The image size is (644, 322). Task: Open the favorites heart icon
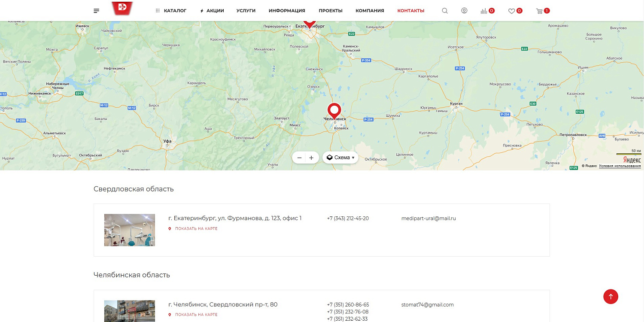click(513, 10)
